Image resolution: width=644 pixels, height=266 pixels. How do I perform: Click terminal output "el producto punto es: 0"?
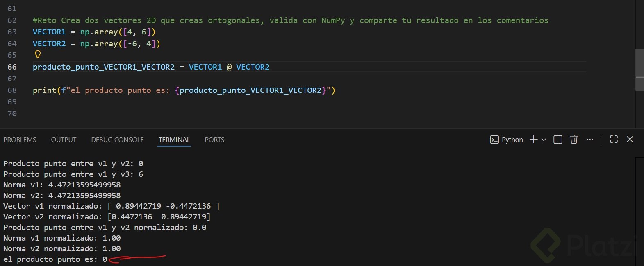pyautogui.click(x=55, y=259)
